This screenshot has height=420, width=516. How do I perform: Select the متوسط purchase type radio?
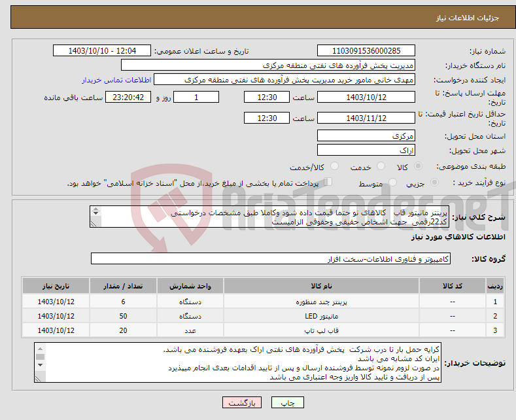pos(392,182)
